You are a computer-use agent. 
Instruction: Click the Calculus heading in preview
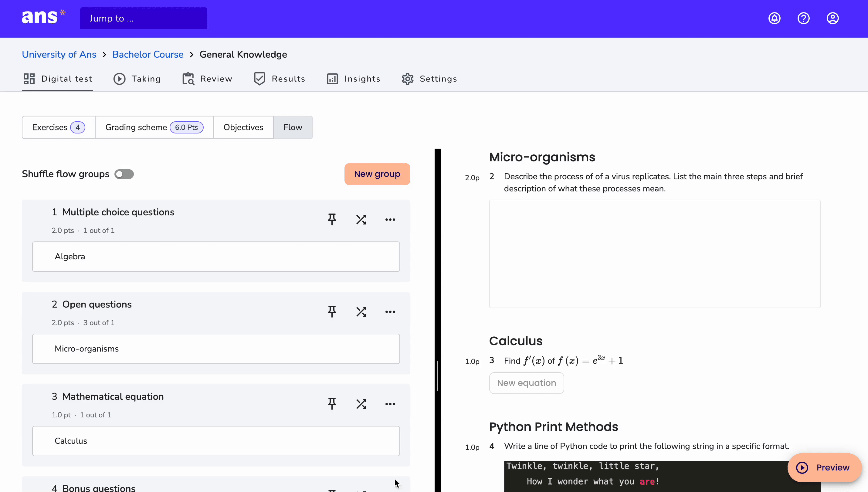[516, 341]
